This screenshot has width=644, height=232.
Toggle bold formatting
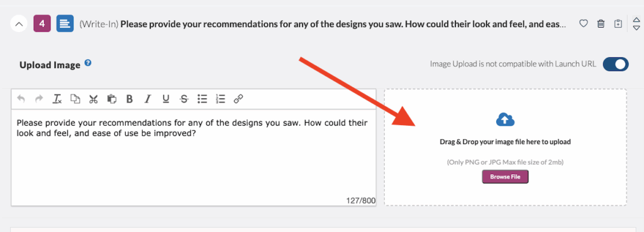point(130,99)
